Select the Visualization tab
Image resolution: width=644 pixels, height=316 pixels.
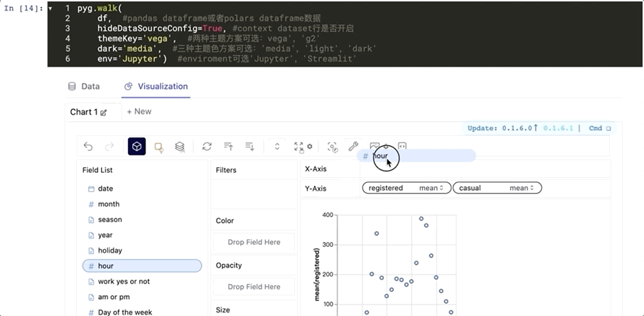[x=156, y=86]
